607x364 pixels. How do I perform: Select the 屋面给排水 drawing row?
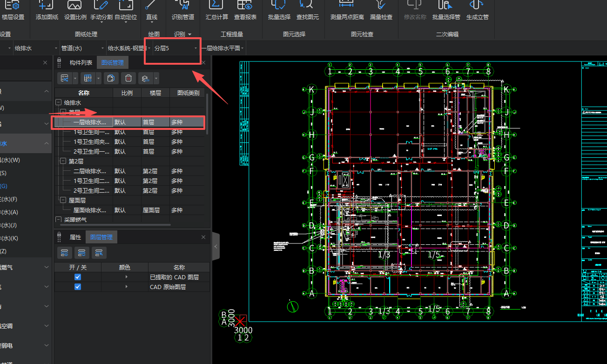point(91,210)
